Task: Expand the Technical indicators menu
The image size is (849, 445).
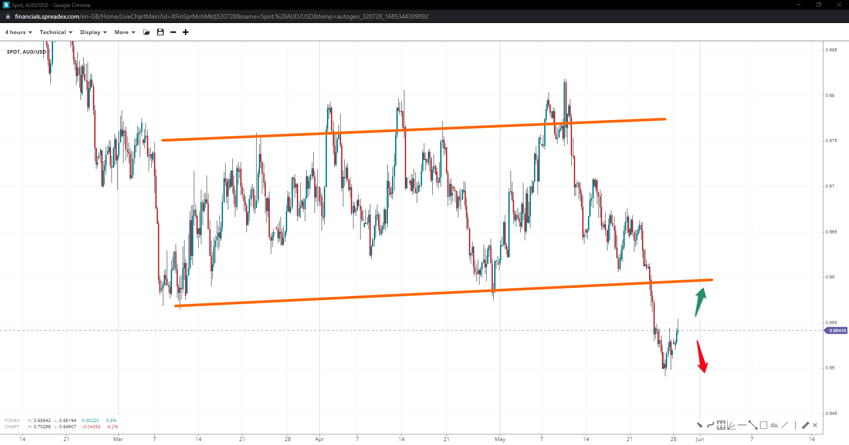Action: [56, 32]
